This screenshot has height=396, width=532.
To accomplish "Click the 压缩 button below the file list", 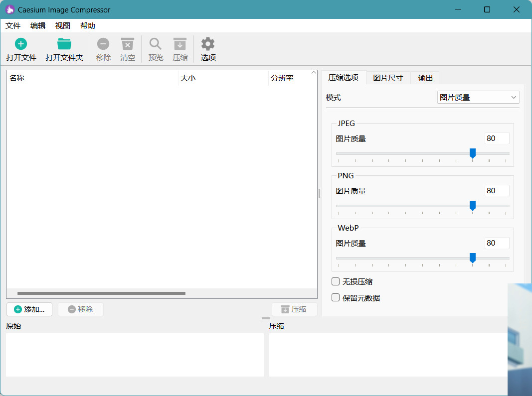I will 295,309.
